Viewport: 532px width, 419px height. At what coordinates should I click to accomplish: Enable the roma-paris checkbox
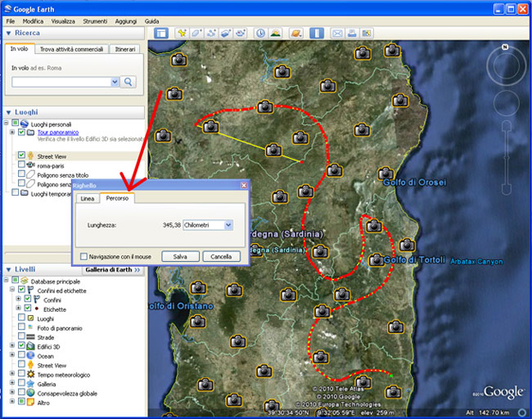(21, 164)
